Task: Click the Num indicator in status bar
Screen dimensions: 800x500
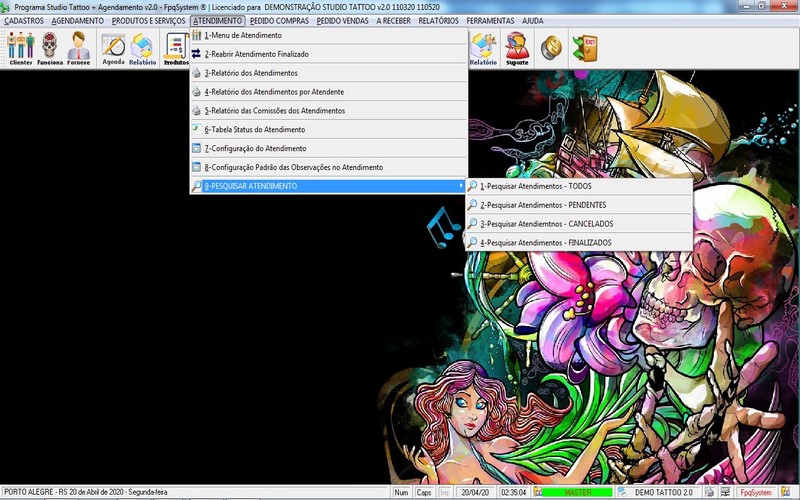Action: pyautogui.click(x=401, y=492)
